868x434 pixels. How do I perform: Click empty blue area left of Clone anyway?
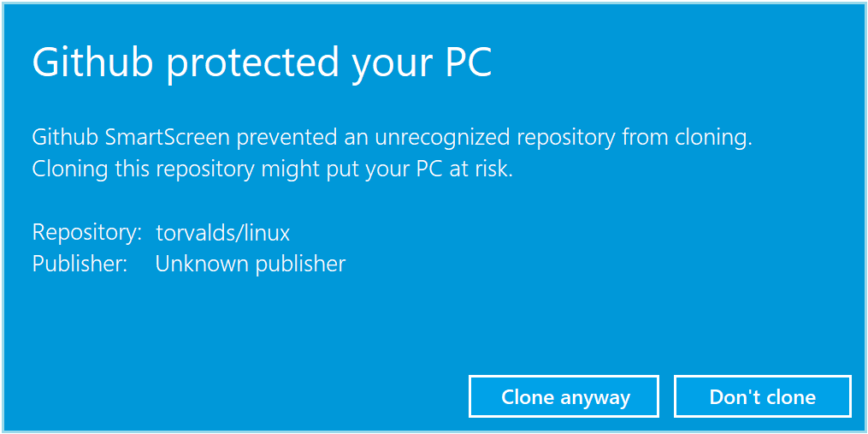[239, 397]
